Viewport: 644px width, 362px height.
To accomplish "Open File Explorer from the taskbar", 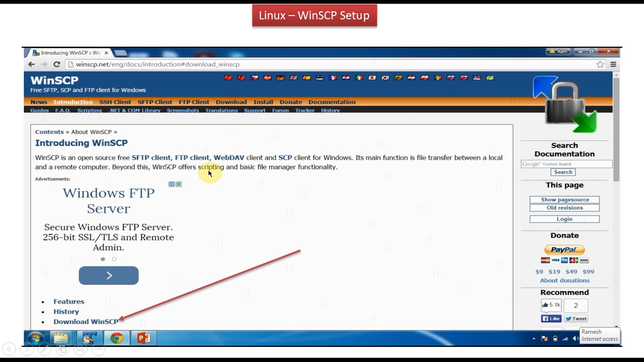I will [60, 338].
